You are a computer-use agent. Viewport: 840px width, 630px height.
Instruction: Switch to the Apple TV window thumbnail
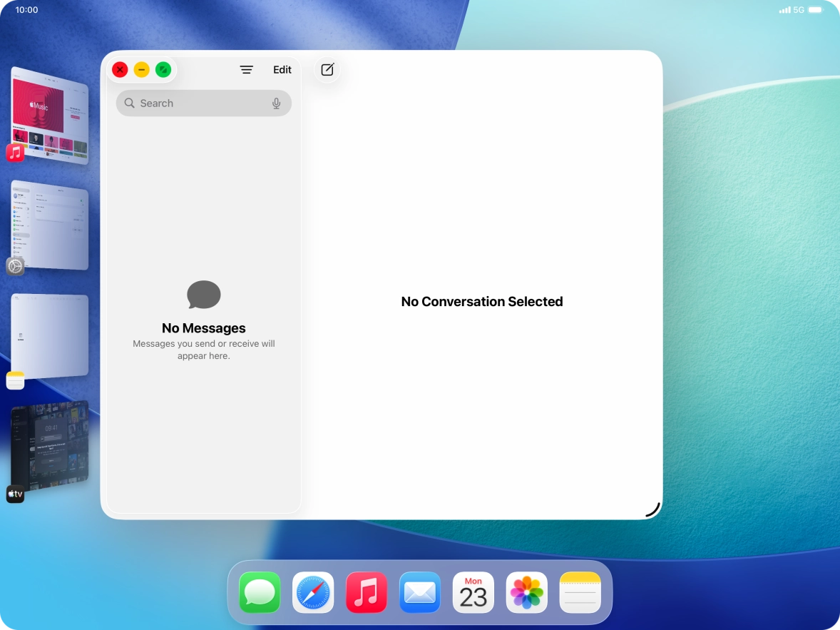tap(50, 446)
